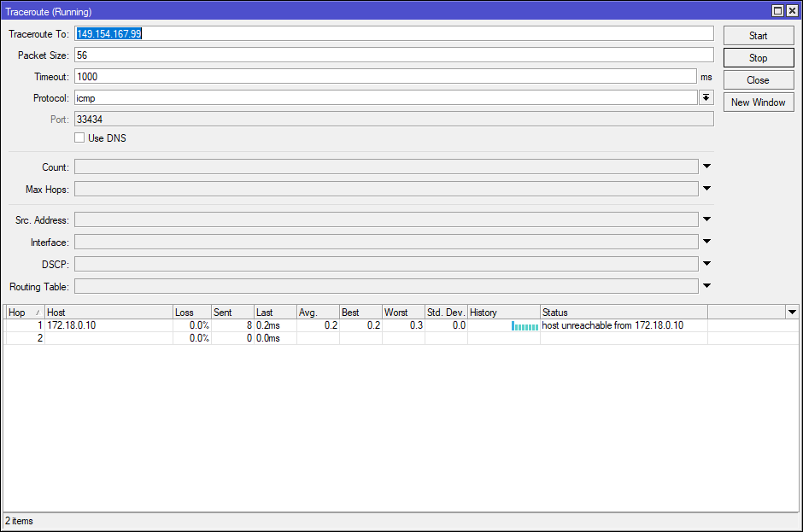Sort by the Hop column header
This screenshot has height=532, width=803.
(x=25, y=313)
